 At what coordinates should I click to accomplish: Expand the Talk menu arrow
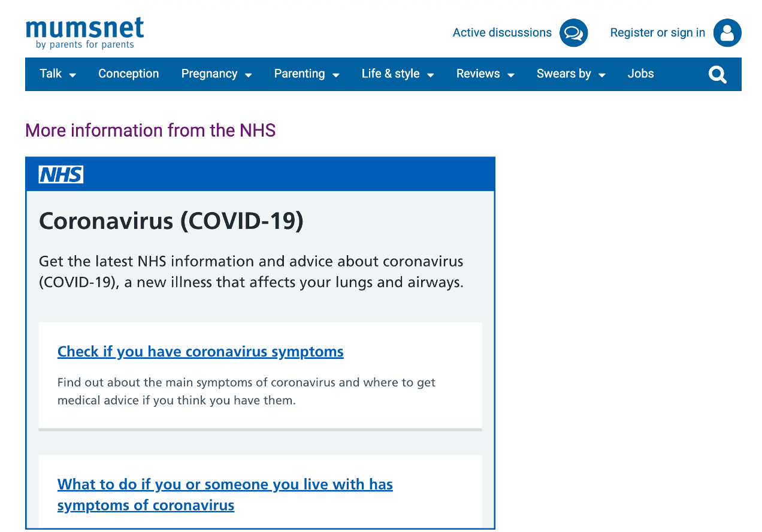[72, 75]
